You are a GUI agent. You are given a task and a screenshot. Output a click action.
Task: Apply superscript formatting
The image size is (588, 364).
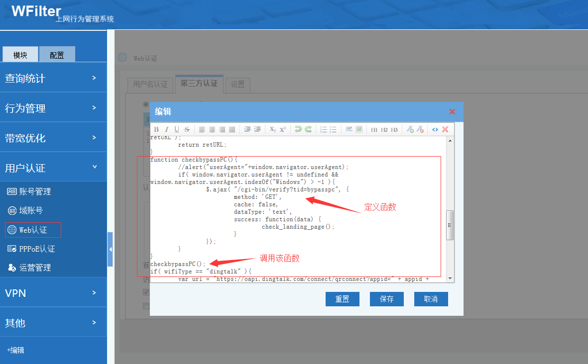282,129
